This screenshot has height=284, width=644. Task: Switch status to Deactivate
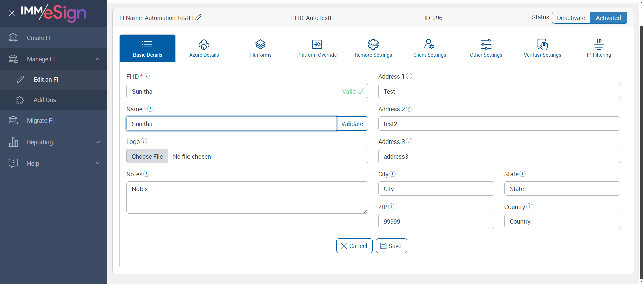(571, 18)
